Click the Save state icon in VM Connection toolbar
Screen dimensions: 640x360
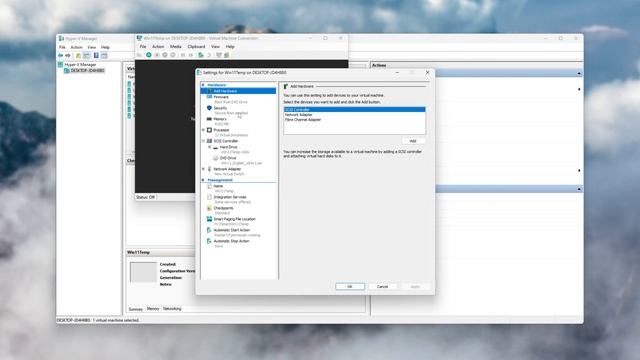pyautogui.click(x=173, y=55)
